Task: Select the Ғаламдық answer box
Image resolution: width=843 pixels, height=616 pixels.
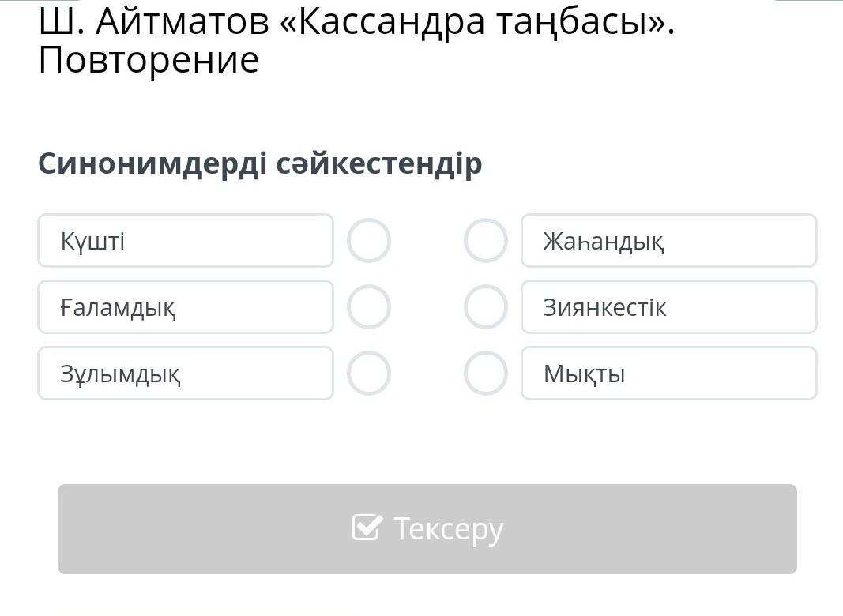Action: point(186,307)
